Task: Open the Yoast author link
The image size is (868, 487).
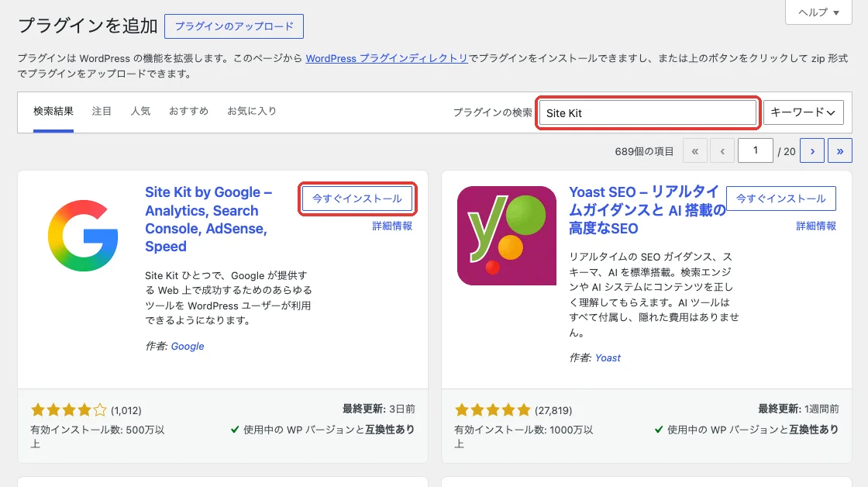Action: click(608, 358)
